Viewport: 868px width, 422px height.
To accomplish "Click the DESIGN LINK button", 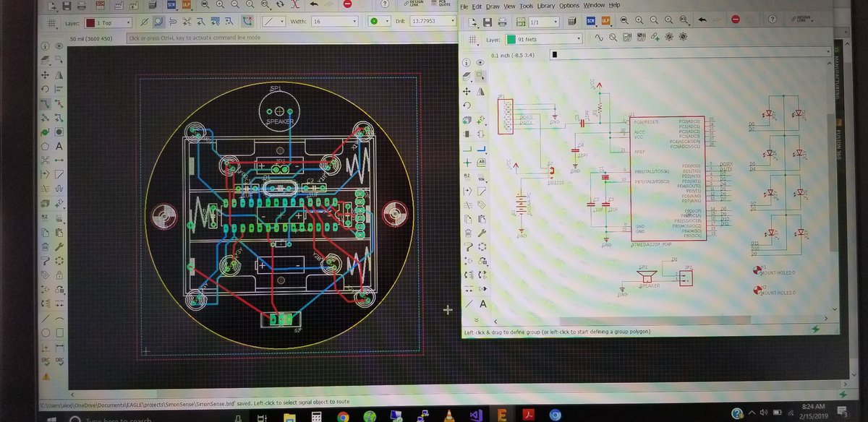I will tap(803, 20).
